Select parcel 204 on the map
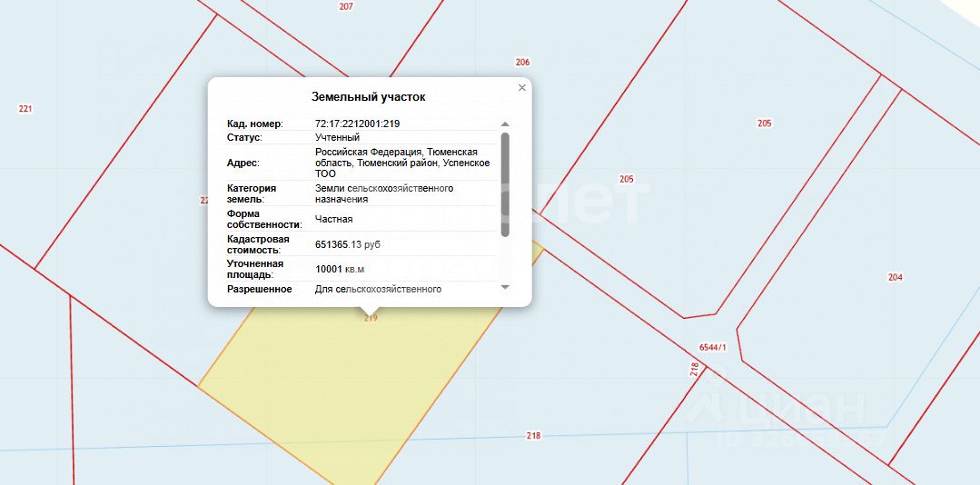The height and width of the screenshot is (485, 980). pos(896,277)
